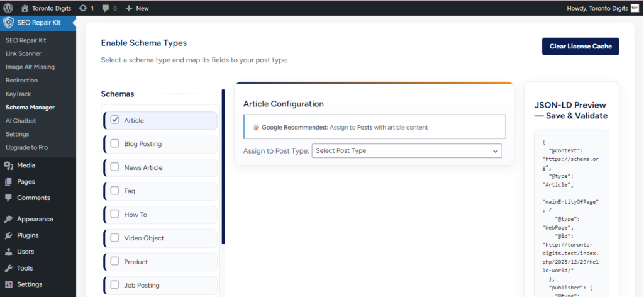The width and height of the screenshot is (644, 297).
Task: Open the Select Post Type dropdown
Action: coord(406,150)
